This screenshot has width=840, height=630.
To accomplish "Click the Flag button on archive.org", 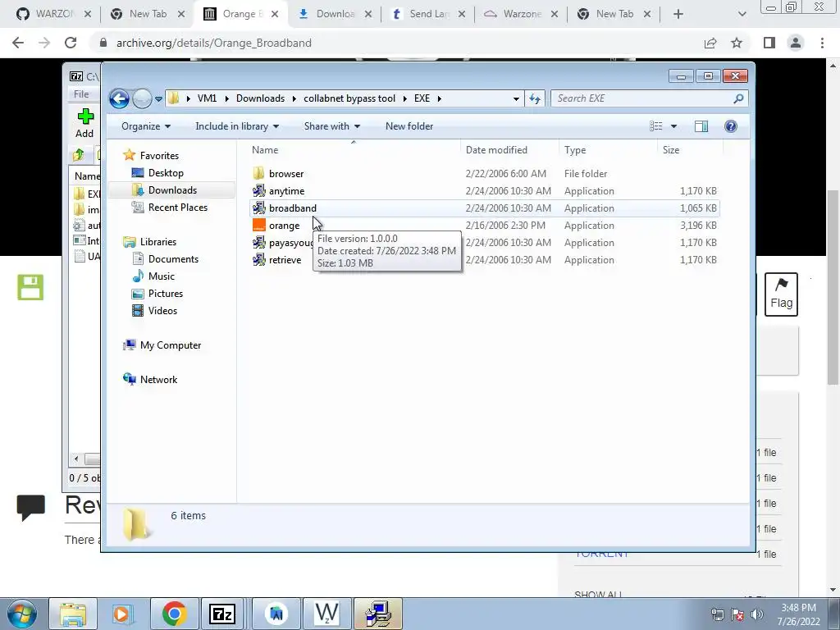I will (781, 294).
